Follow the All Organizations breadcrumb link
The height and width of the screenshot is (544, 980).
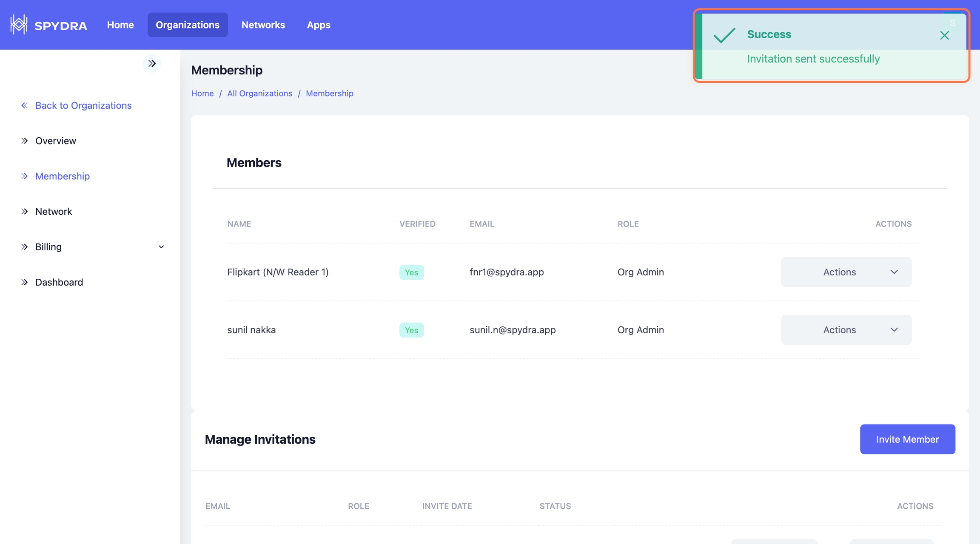point(259,93)
